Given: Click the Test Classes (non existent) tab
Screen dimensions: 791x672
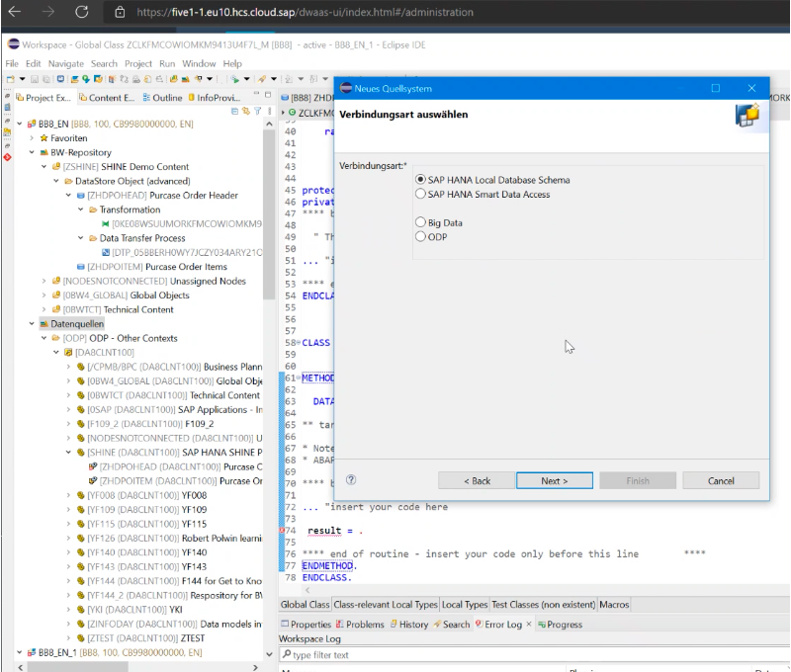Looking at the screenshot, I should pos(543,604).
